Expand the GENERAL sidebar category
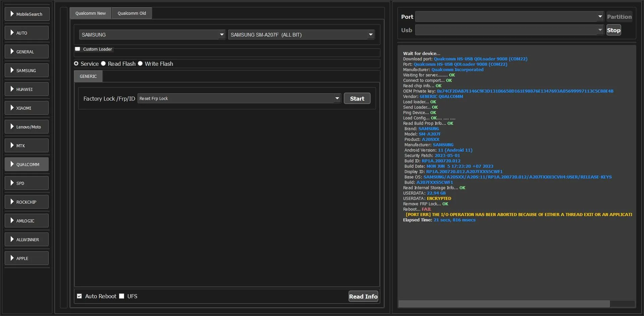Screen dimensions: 644x316 (x=27, y=52)
